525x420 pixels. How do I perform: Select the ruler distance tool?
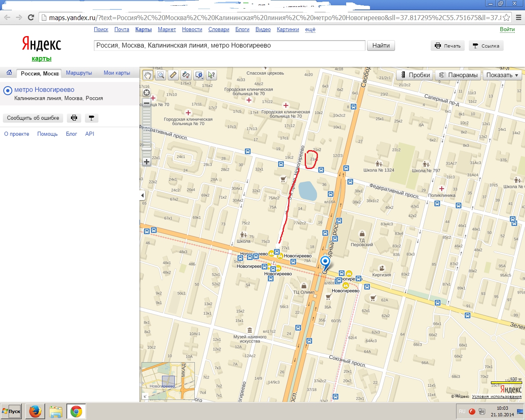click(173, 75)
